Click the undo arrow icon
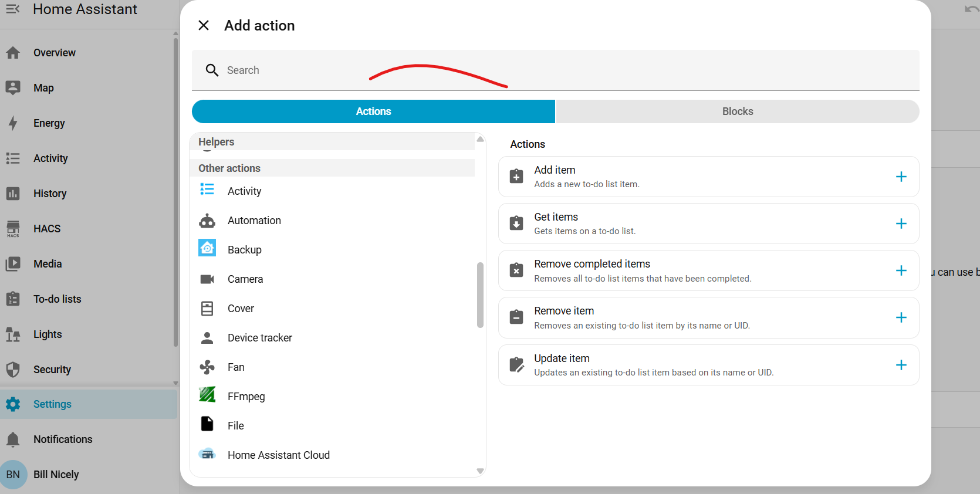980x494 pixels. pos(972,9)
